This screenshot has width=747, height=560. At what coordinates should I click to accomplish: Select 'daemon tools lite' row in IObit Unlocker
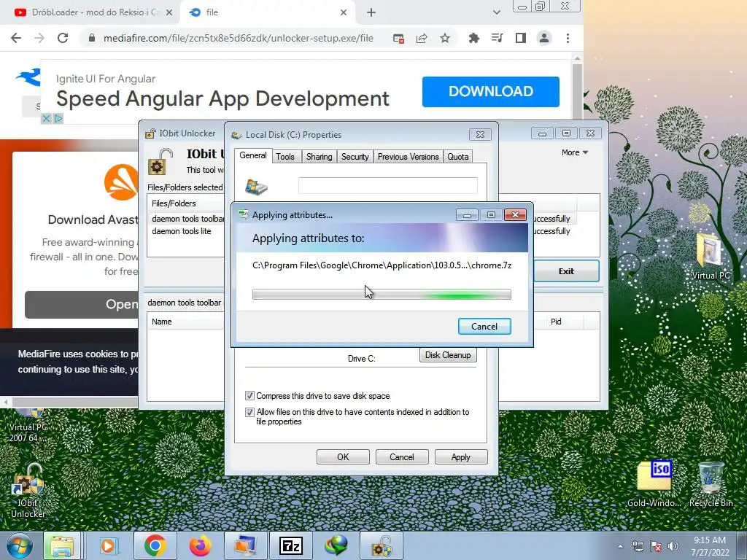pos(182,231)
